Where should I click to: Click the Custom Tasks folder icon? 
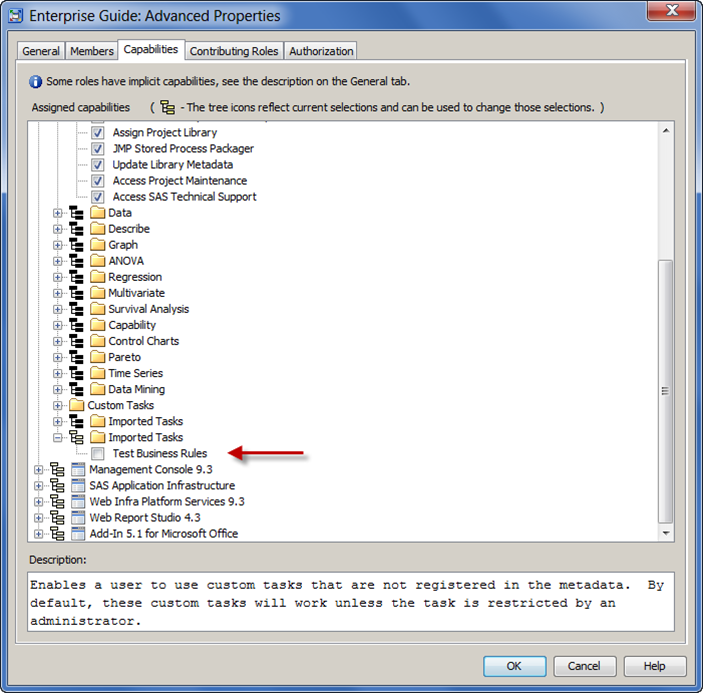(76, 405)
